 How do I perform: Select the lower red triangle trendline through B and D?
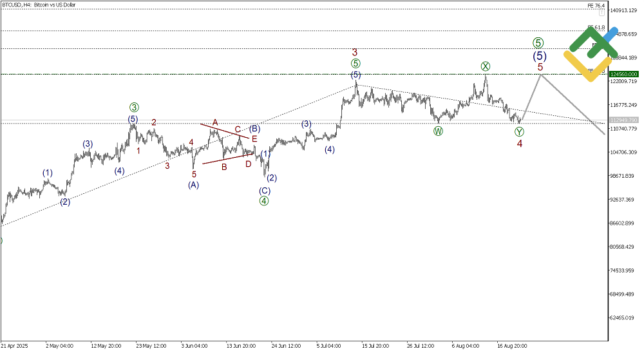[x=228, y=159]
